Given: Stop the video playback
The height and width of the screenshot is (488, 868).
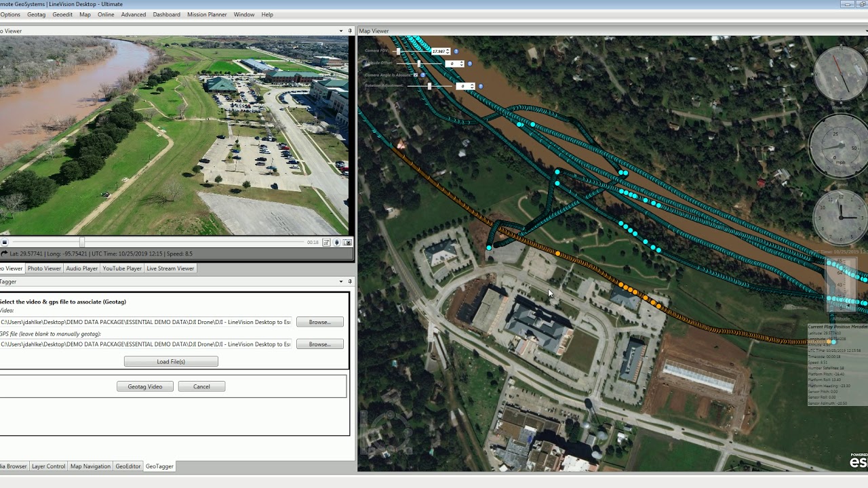Looking at the screenshot, I should 4,243.
